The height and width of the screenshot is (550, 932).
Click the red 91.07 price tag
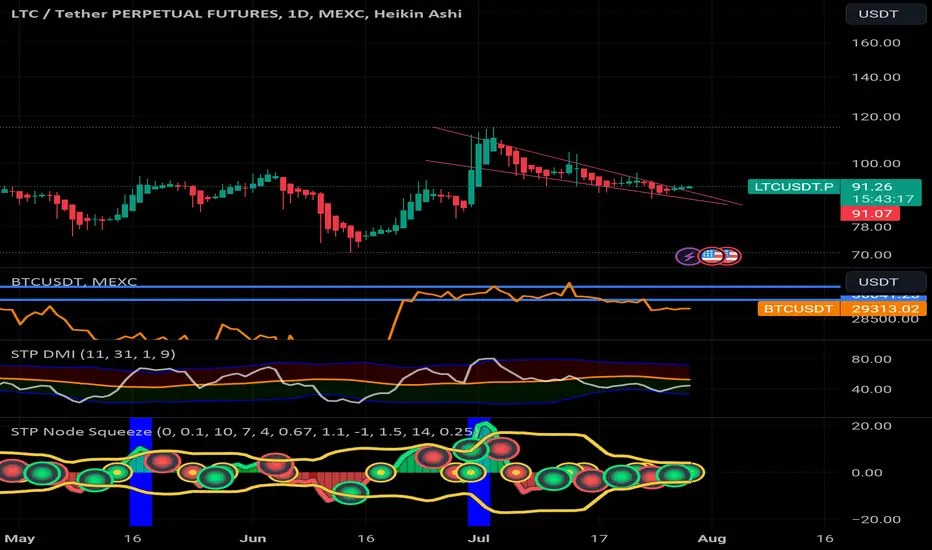(x=870, y=213)
